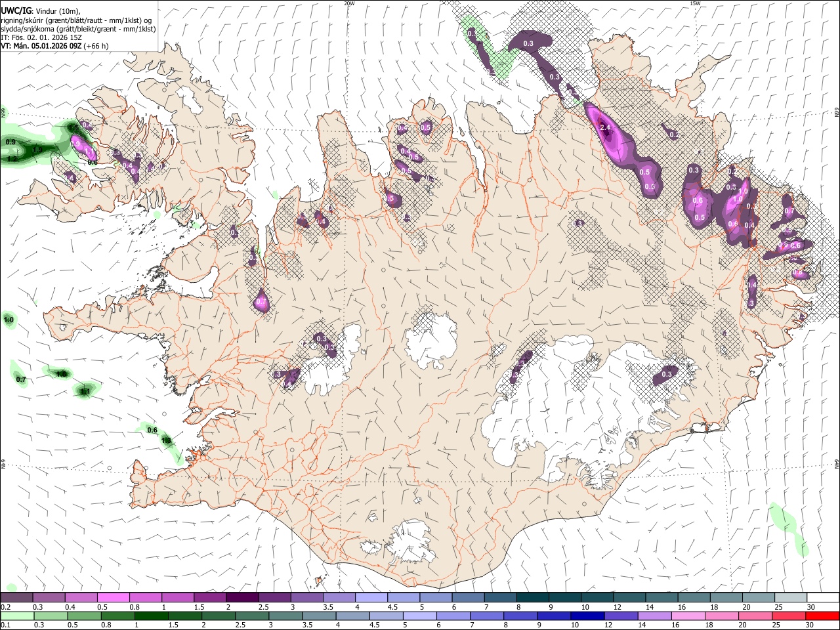Pick the darkest purple 2–2.5 upper legend swatch
This screenshot has height=630, width=840.
[242, 598]
